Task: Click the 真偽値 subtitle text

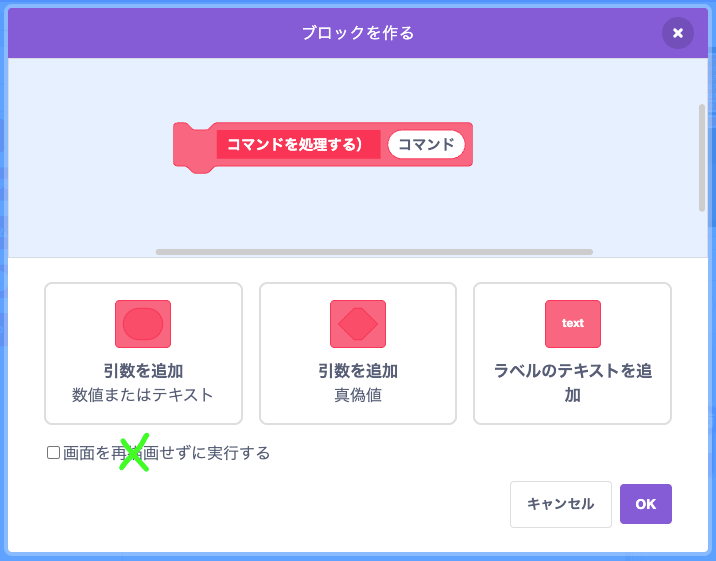Action: (358, 395)
